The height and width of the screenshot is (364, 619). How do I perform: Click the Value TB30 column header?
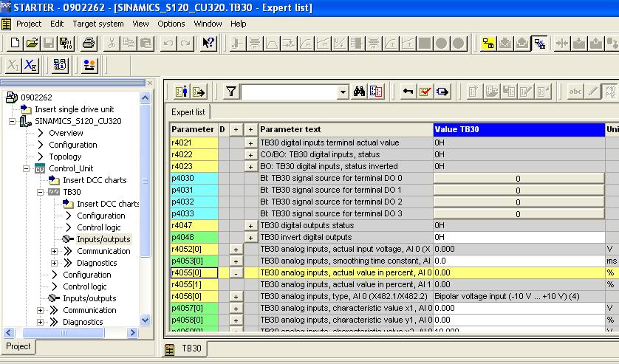click(519, 129)
